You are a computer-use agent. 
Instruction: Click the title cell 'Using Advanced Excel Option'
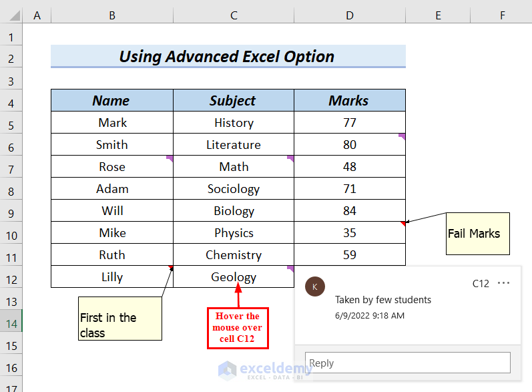pyautogui.click(x=228, y=56)
